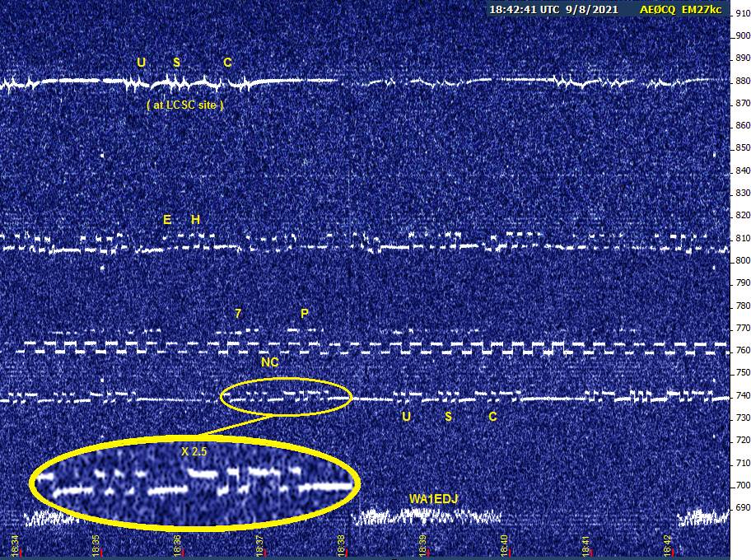
Task: Click the 740 frequency scale label
Action: click(x=742, y=395)
